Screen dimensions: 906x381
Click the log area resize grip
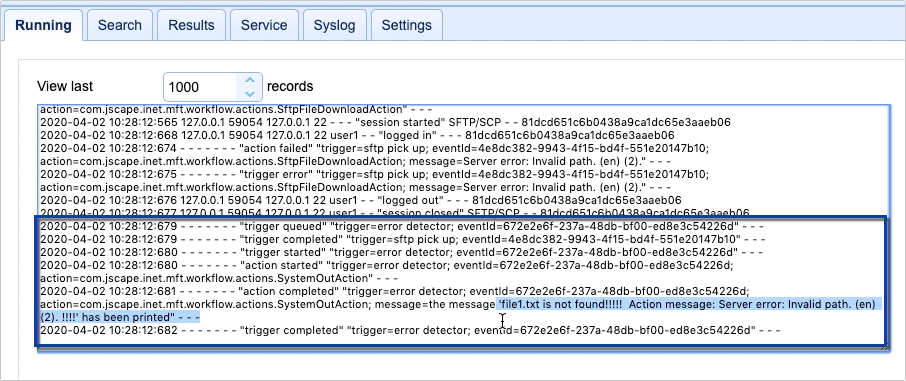(x=884, y=346)
